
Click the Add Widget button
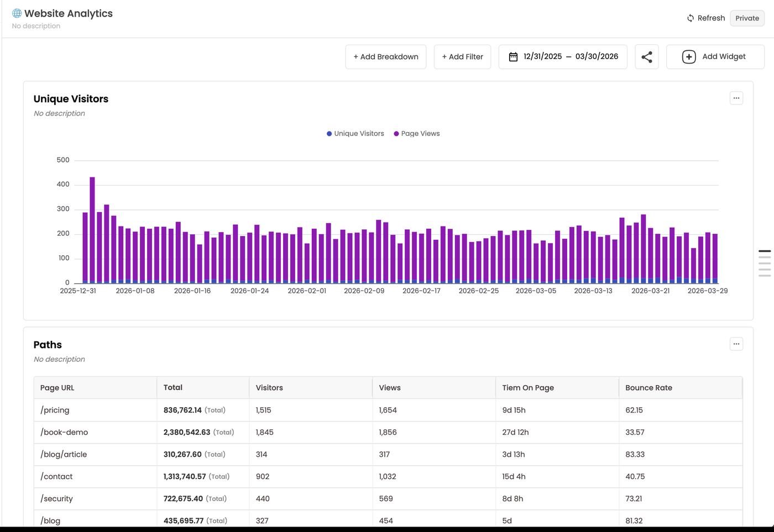(x=715, y=57)
